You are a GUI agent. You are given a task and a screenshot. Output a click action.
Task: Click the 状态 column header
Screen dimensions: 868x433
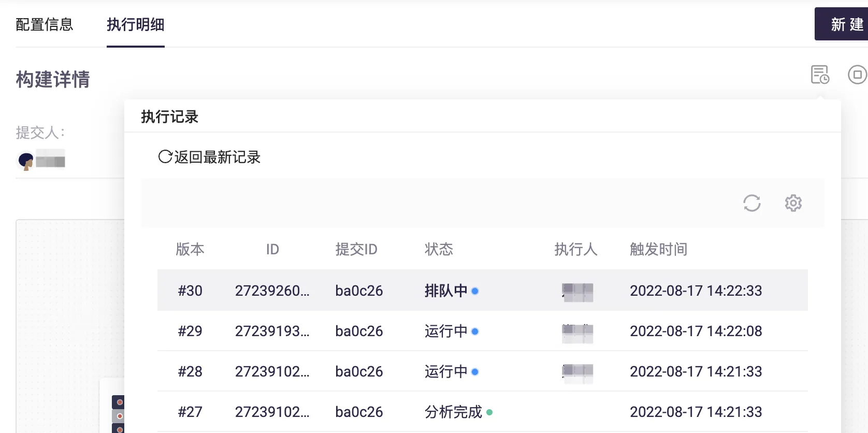click(x=439, y=249)
